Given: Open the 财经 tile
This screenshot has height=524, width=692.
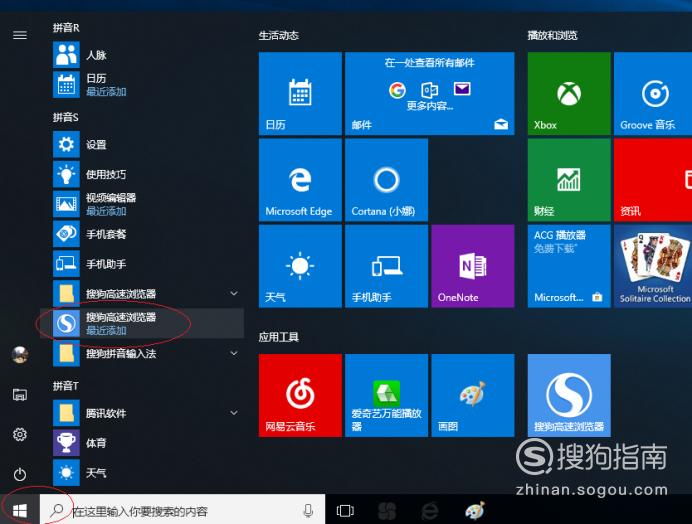Looking at the screenshot, I should pos(569,180).
